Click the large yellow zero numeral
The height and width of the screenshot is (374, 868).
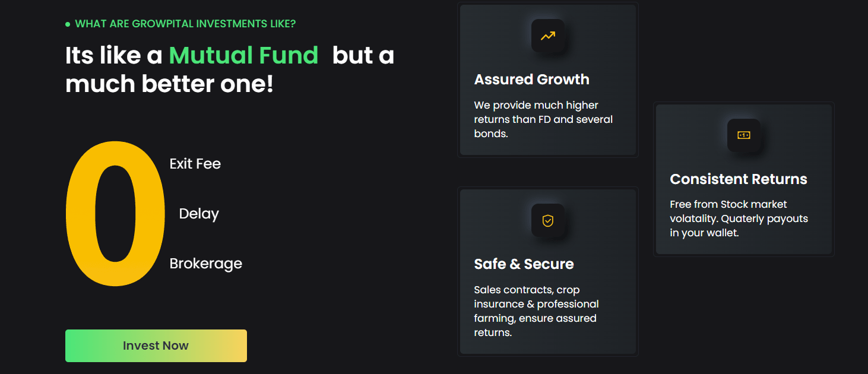pos(115,214)
